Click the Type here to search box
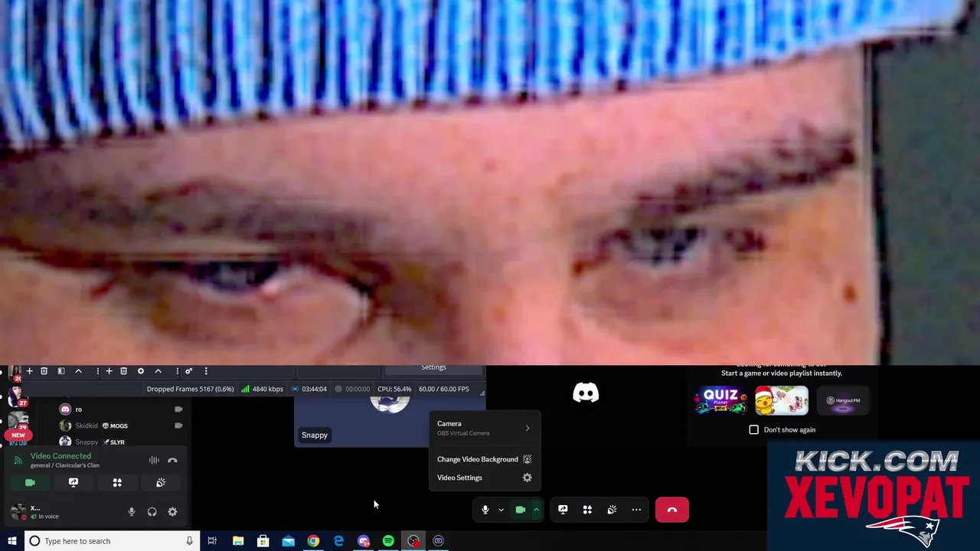The width and height of the screenshot is (980, 551). coord(112,541)
